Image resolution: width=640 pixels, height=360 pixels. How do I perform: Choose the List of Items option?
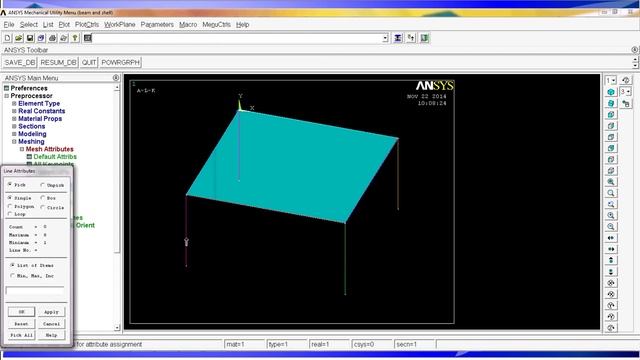13,265
